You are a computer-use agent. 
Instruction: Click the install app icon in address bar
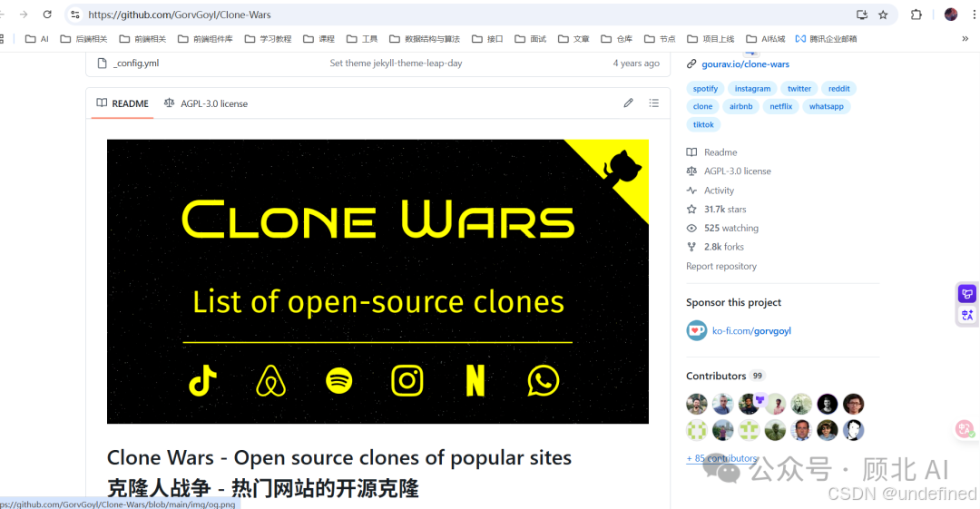coord(862,15)
